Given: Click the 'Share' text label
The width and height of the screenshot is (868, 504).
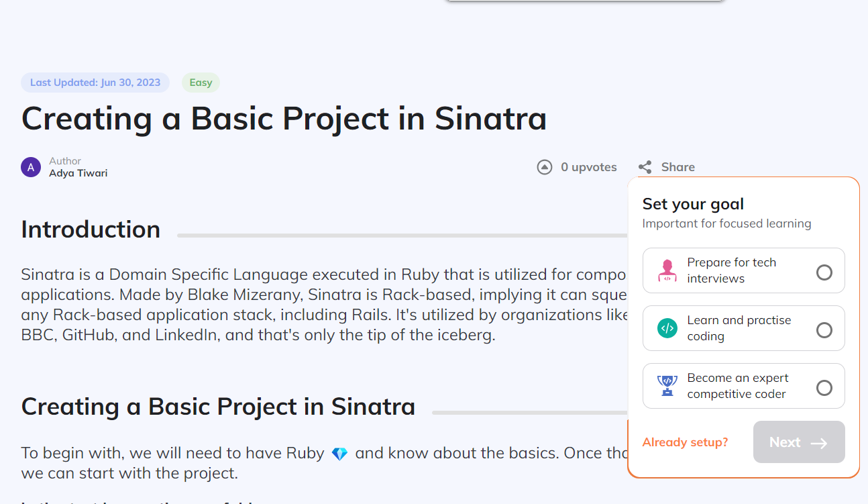Looking at the screenshot, I should pyautogui.click(x=677, y=167).
